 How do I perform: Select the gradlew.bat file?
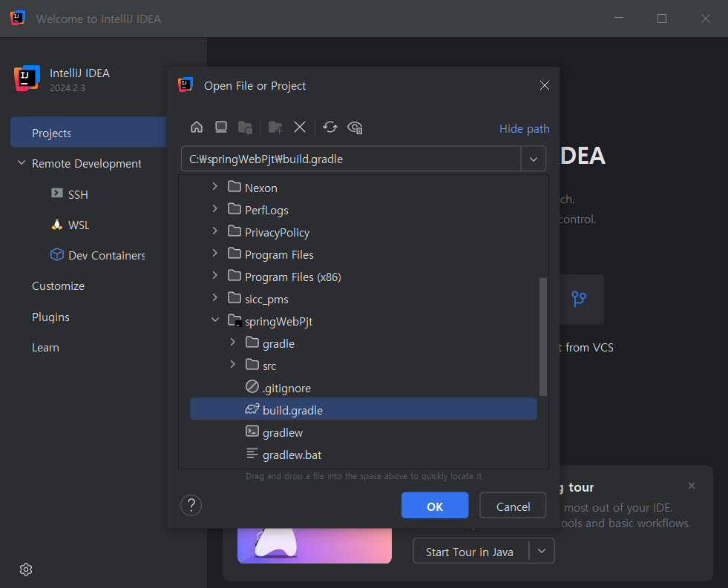tap(364, 455)
